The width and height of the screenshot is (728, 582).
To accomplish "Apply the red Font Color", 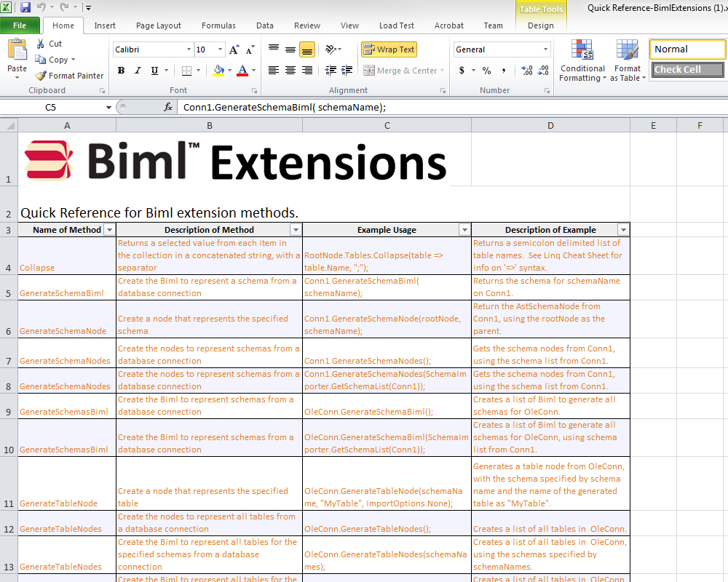I will point(242,71).
